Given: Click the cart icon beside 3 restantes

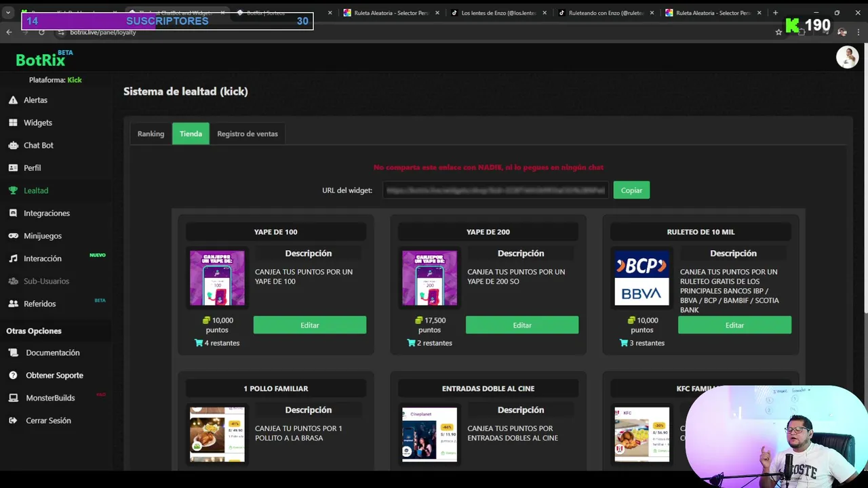Looking at the screenshot, I should click(x=624, y=343).
